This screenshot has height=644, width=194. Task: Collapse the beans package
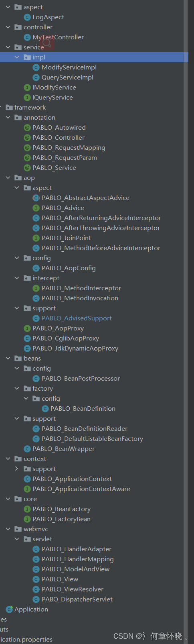pos(8,359)
